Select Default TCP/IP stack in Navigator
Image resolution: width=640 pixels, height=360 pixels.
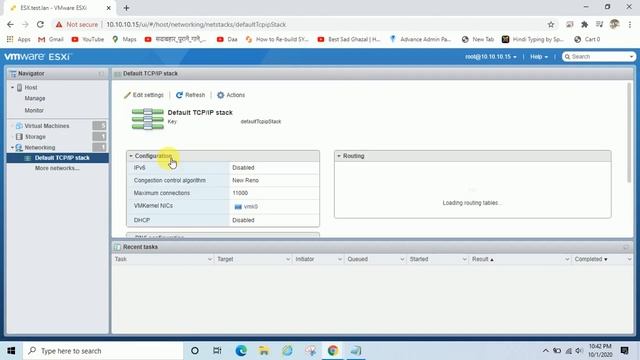[x=58, y=158]
